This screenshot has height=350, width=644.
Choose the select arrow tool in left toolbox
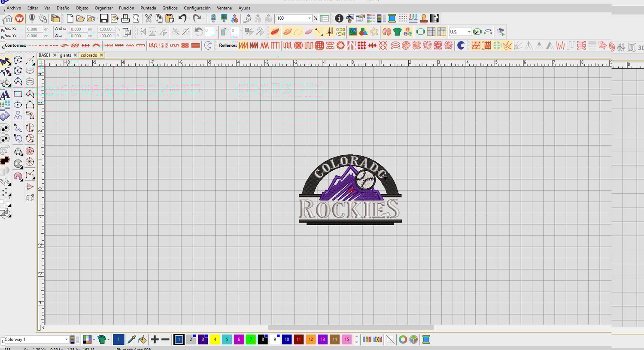5,61
